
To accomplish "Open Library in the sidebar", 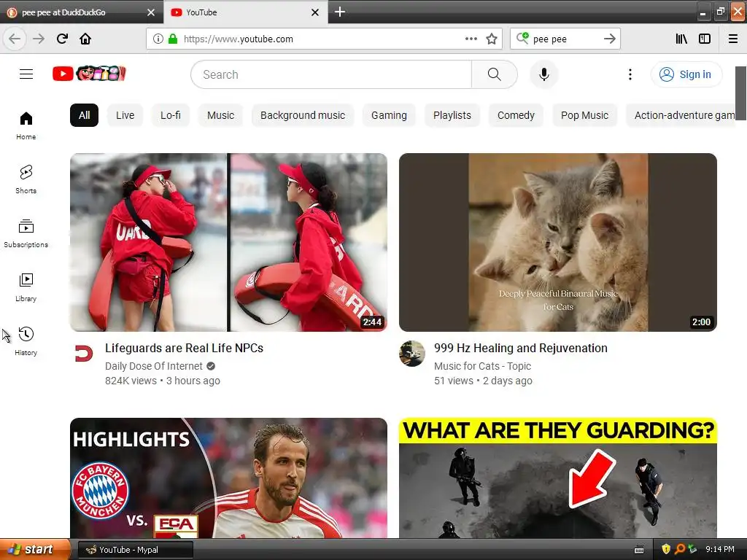I will 26,287.
